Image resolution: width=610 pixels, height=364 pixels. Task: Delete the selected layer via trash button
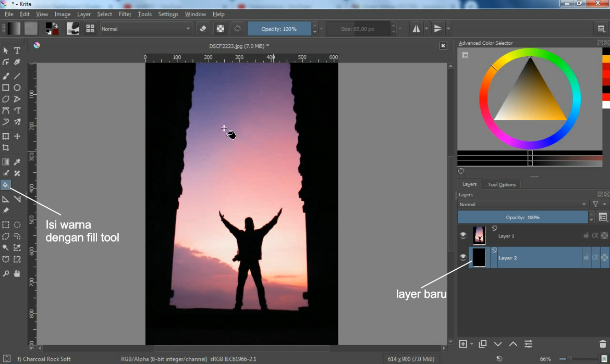[x=602, y=344]
